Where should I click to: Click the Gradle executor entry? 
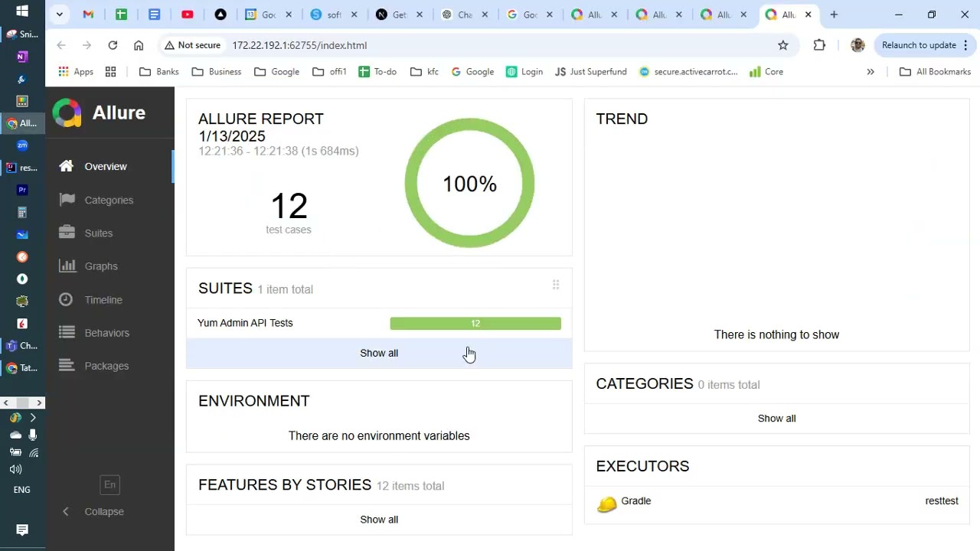coord(777,501)
